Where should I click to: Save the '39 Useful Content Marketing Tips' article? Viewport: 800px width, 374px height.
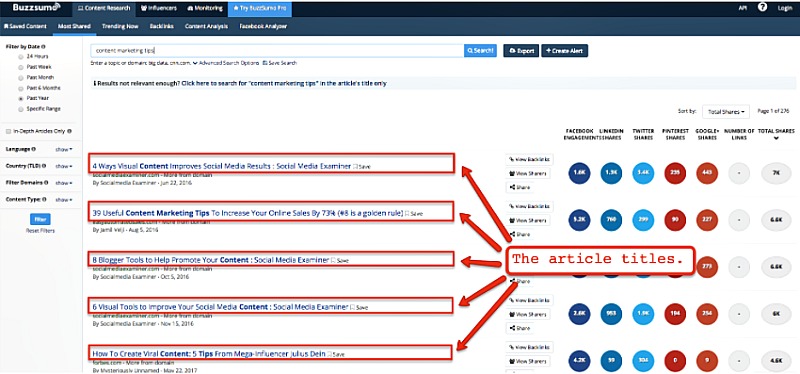(x=414, y=214)
